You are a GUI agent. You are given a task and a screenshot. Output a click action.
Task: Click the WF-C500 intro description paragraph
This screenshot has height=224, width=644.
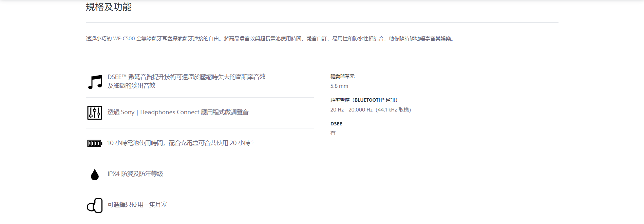tap(270, 39)
